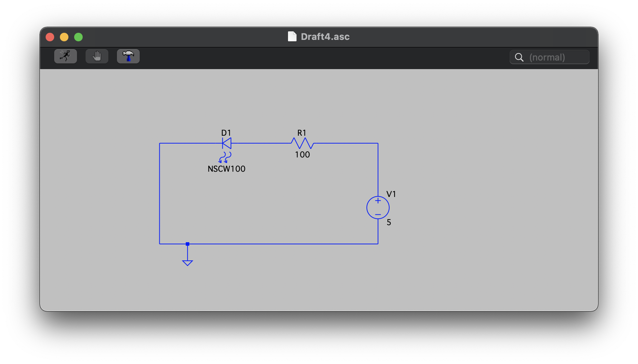This screenshot has width=638, height=364.
Task: Click the green zoom window button
Action: (x=78, y=37)
